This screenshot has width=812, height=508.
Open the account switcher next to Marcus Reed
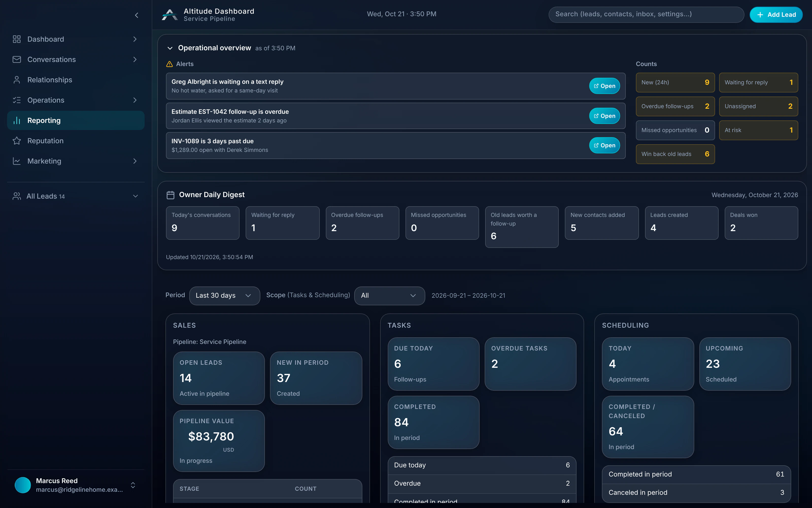coord(133,485)
